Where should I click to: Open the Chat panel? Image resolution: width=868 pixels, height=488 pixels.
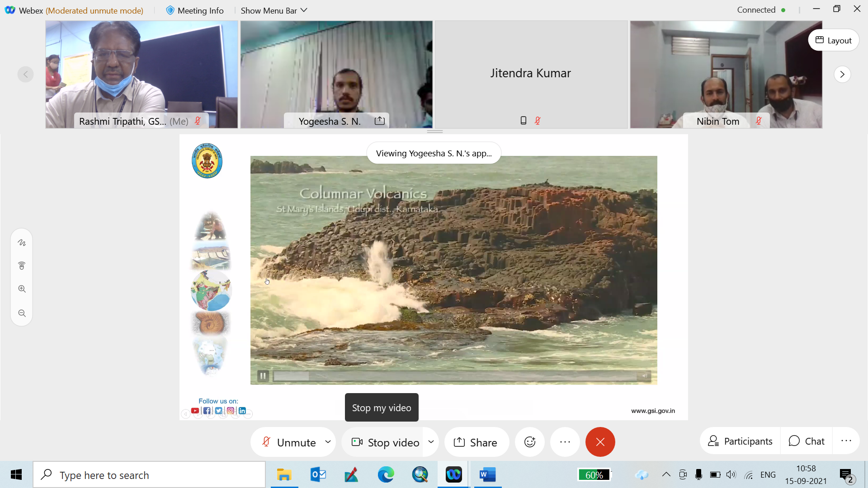point(807,441)
